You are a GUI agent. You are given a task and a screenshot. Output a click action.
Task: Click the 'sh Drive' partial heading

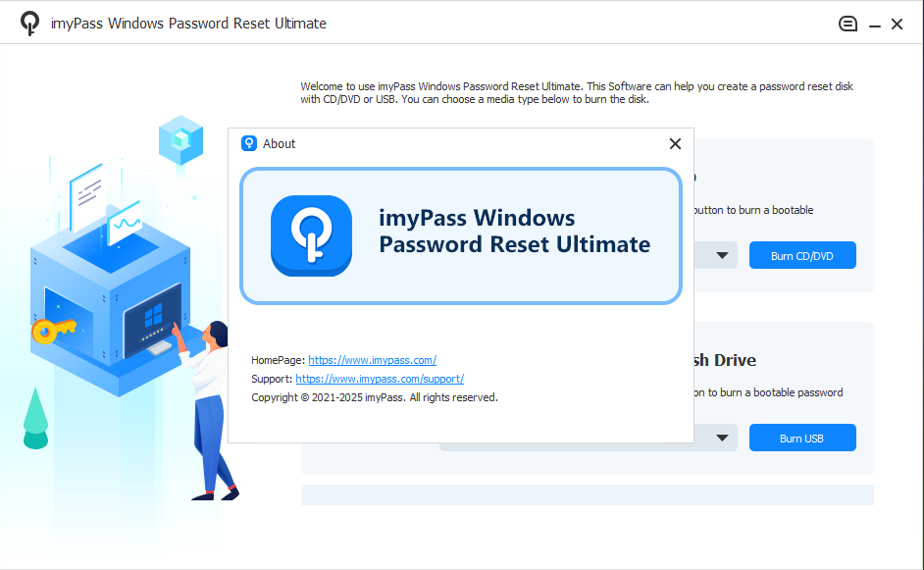[725, 360]
